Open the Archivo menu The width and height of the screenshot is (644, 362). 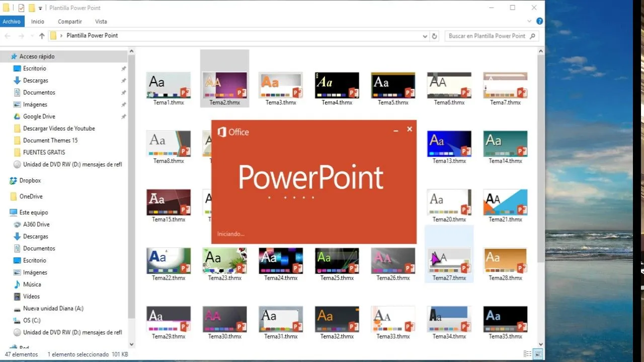pos(12,21)
